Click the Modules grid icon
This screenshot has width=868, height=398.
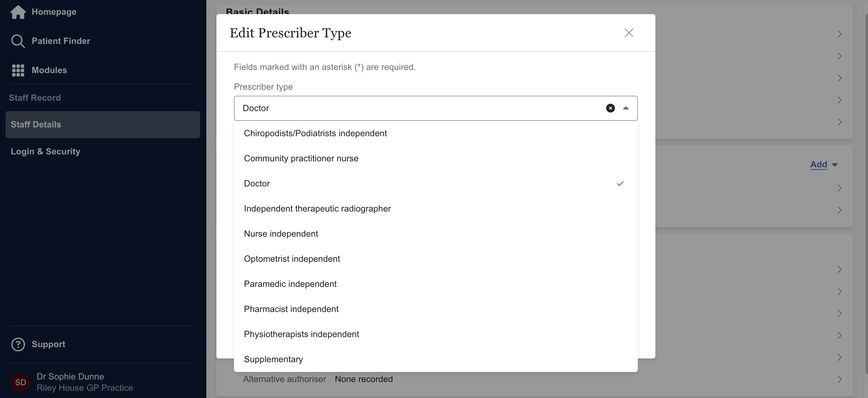[x=18, y=70]
